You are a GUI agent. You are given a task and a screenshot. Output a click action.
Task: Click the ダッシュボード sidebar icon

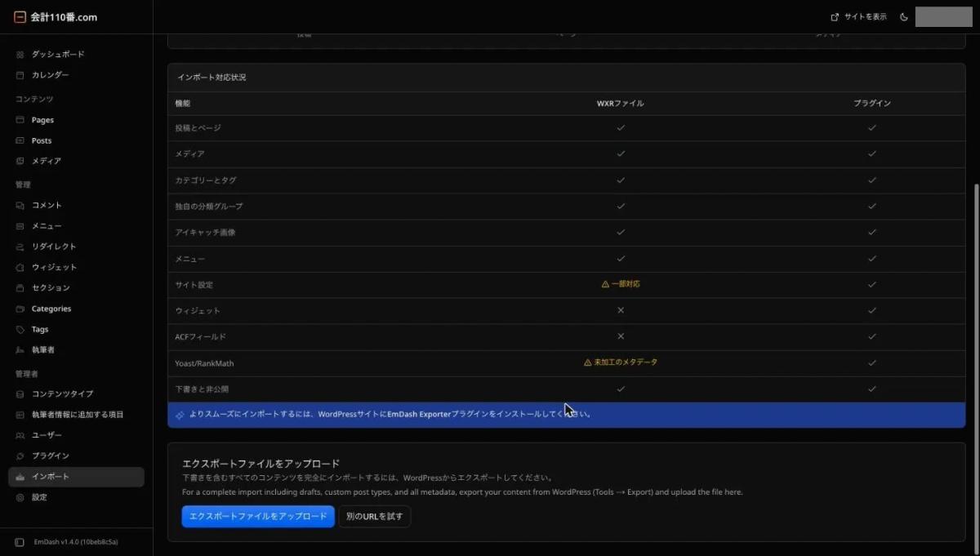(20, 54)
